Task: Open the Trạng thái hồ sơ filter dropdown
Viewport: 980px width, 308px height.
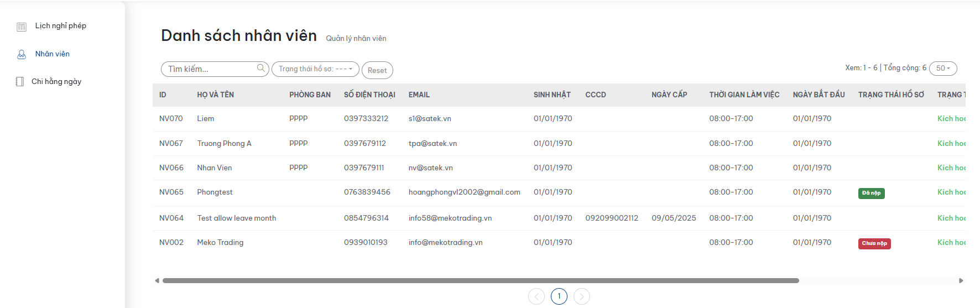Action: [x=315, y=69]
